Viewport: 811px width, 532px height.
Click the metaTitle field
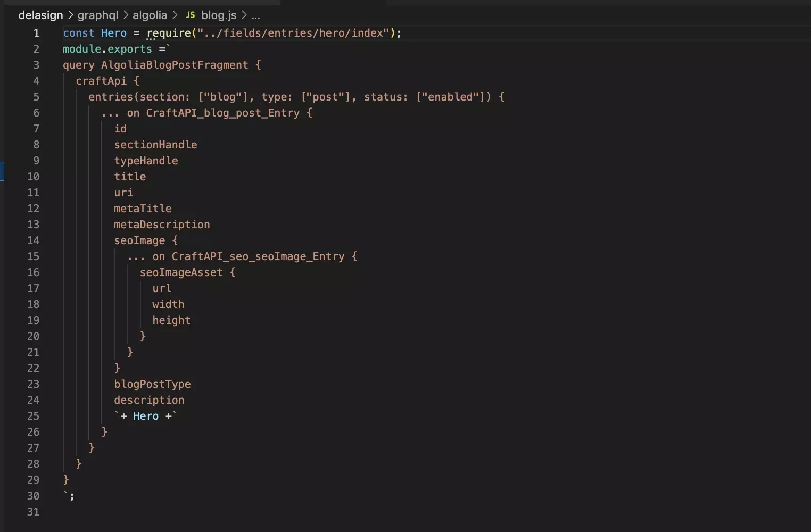click(x=143, y=209)
